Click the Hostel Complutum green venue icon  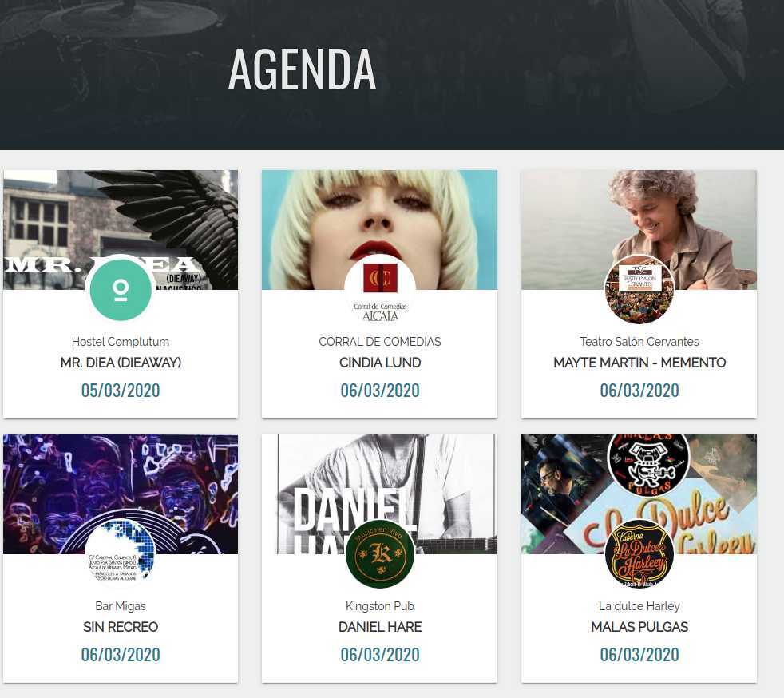(x=121, y=289)
